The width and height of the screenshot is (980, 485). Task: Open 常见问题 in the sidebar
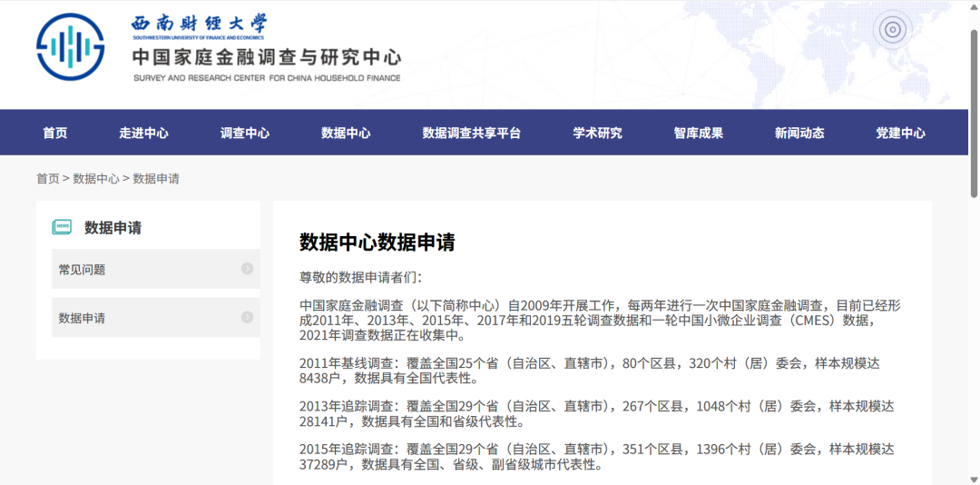tap(82, 270)
